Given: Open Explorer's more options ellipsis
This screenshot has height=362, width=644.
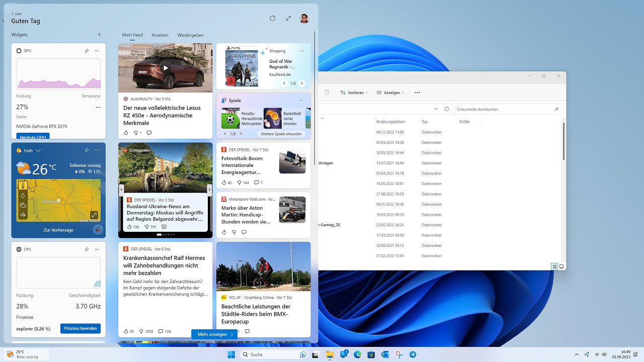Looking at the screenshot, I should (x=417, y=93).
